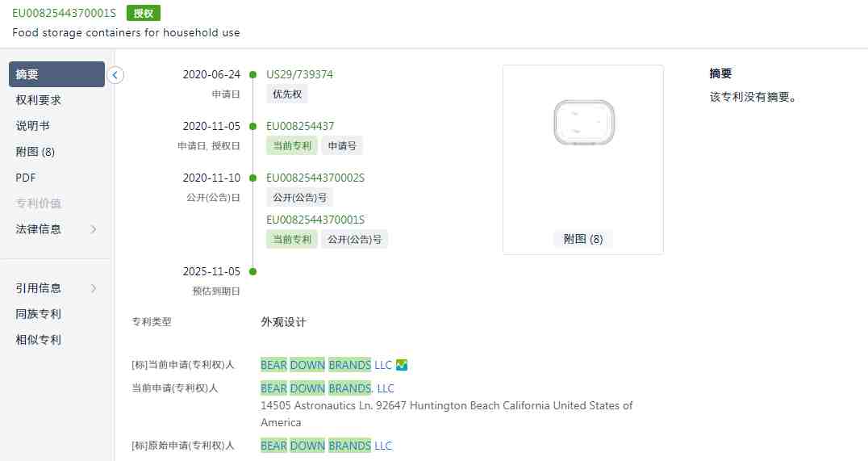Open 法律信息 in the sidebar

pos(38,229)
